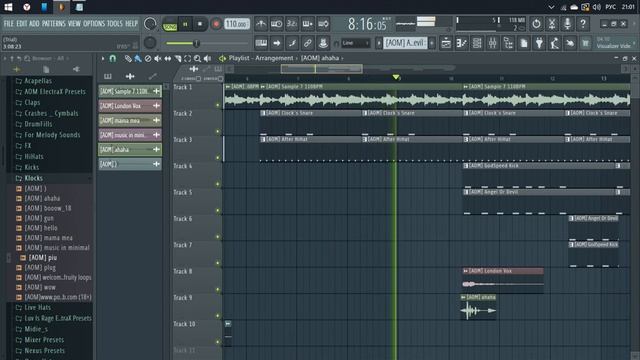This screenshot has height=360, width=640.
Task: Enable typing keyboard to piano icon
Action: (261, 43)
